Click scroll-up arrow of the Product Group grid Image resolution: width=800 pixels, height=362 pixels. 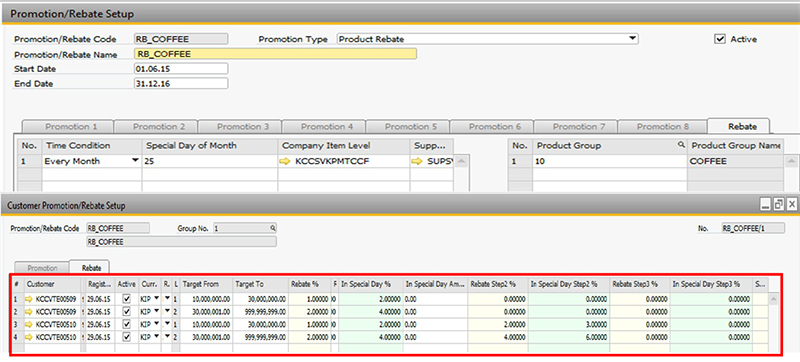pyautogui.click(x=791, y=161)
